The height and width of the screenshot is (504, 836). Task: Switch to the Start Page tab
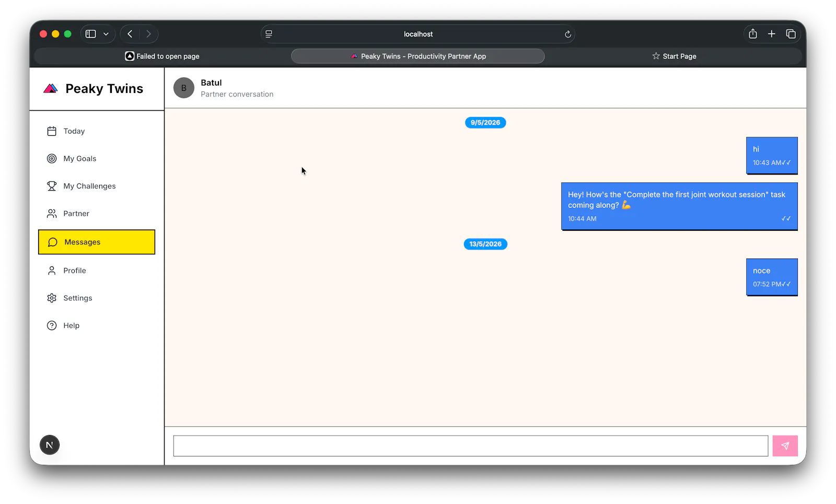click(x=674, y=56)
